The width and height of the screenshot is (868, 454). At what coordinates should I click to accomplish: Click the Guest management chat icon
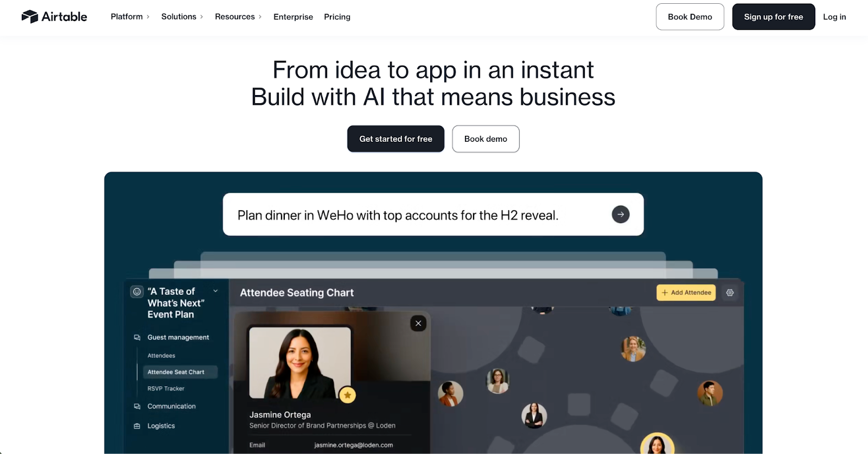tap(137, 337)
